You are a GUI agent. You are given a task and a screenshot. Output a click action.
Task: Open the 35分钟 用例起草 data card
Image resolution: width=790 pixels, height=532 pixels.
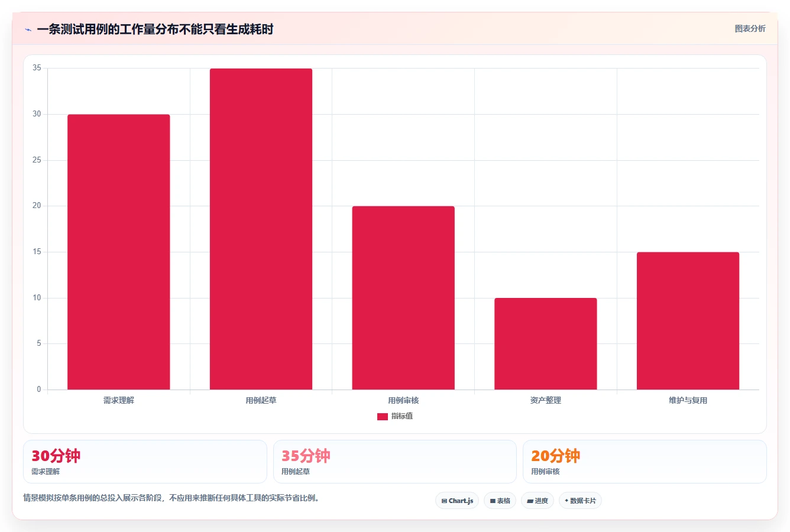[395, 462]
